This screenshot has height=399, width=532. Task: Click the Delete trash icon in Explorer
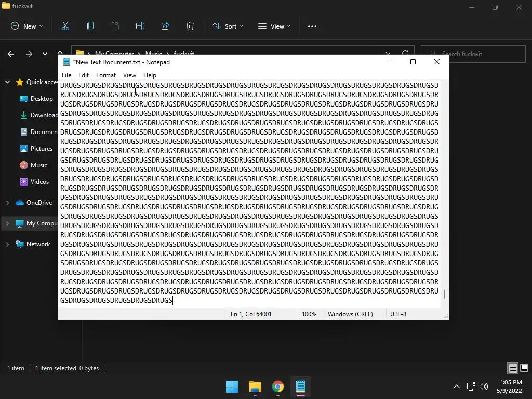(190, 26)
